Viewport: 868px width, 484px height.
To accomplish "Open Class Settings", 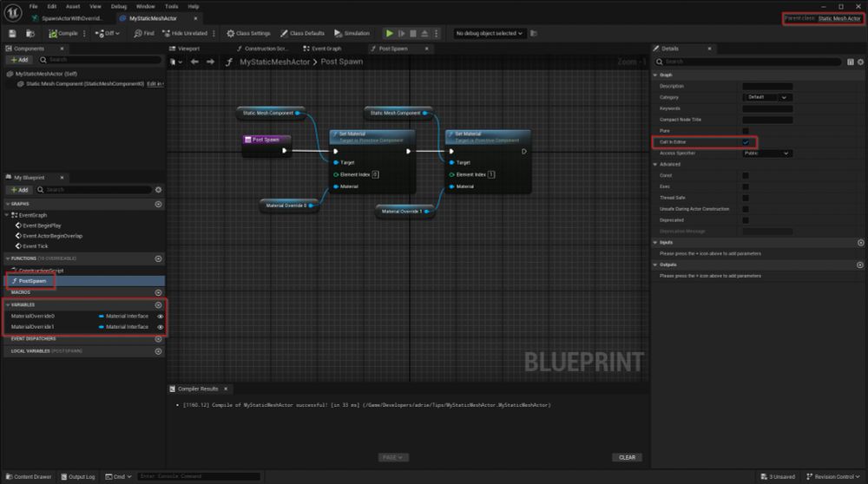I will click(x=248, y=34).
